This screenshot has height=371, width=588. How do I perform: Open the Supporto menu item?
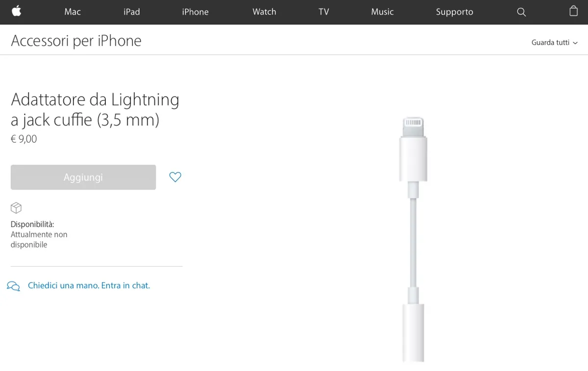[x=454, y=12]
